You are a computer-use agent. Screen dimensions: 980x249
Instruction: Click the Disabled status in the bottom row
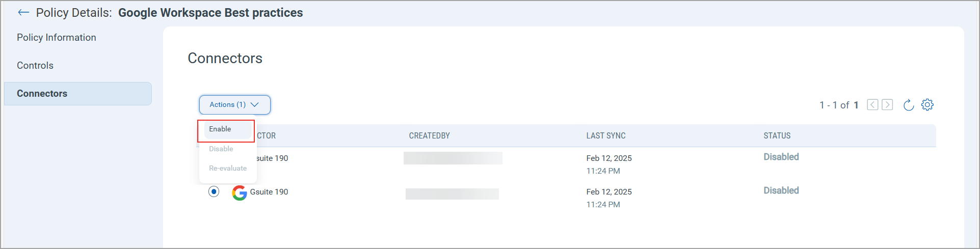click(781, 190)
